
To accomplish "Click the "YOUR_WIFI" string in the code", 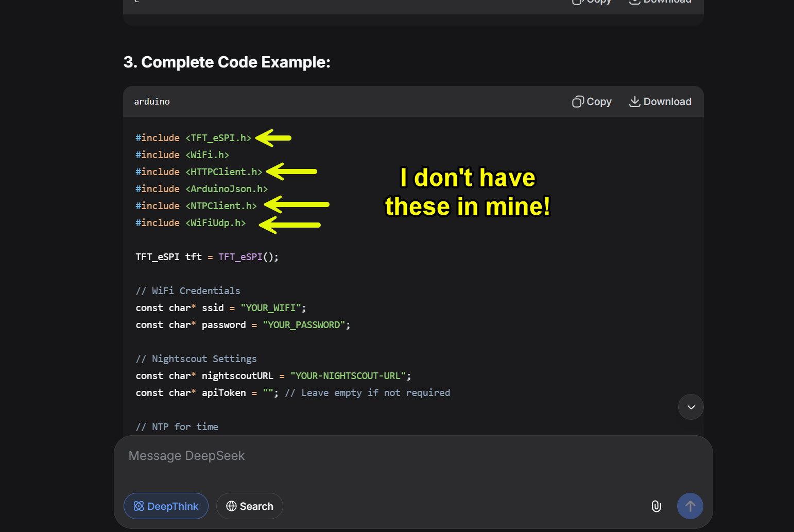I will pos(271,308).
